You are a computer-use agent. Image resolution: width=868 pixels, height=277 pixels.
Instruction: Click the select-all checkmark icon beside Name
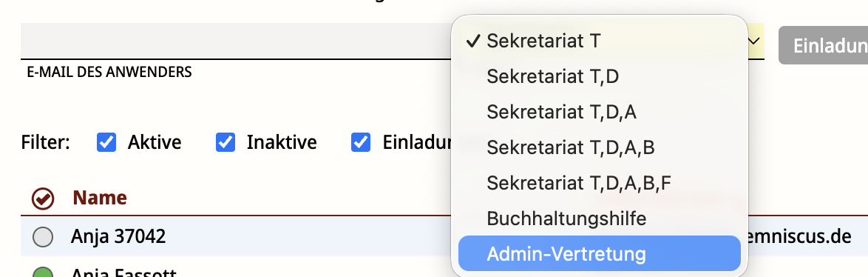pos(43,198)
